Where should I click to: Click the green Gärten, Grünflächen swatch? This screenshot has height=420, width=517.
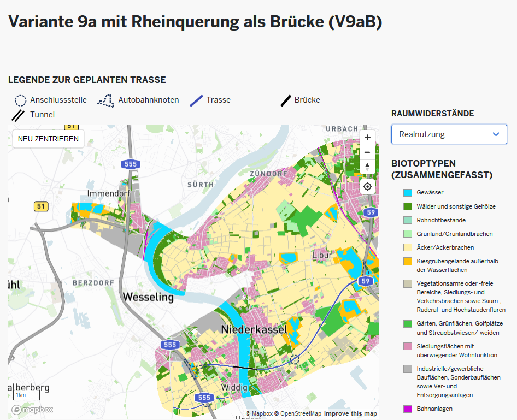click(408, 323)
